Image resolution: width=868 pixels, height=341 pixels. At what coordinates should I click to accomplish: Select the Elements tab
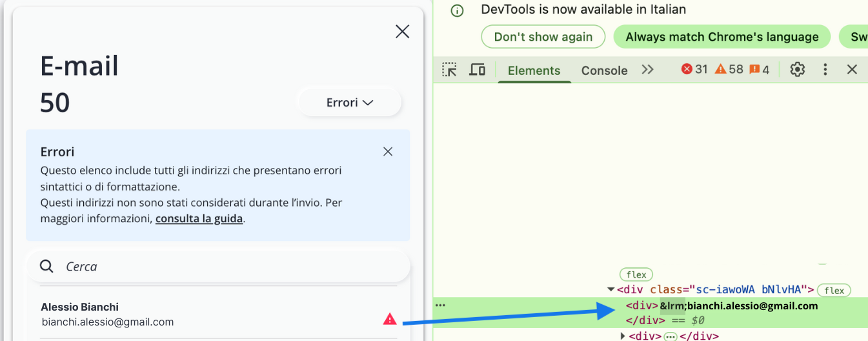click(x=534, y=70)
